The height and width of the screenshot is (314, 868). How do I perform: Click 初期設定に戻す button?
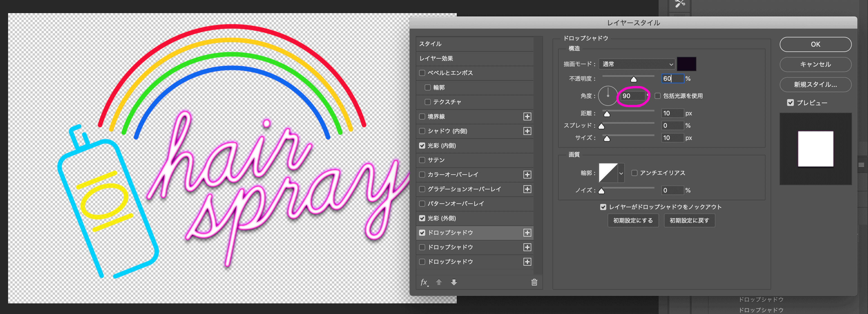[x=689, y=221]
